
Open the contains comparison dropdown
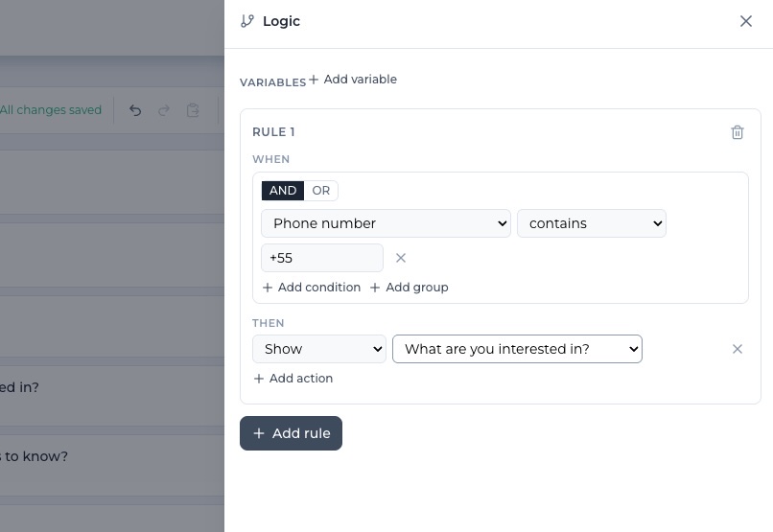pos(592,223)
